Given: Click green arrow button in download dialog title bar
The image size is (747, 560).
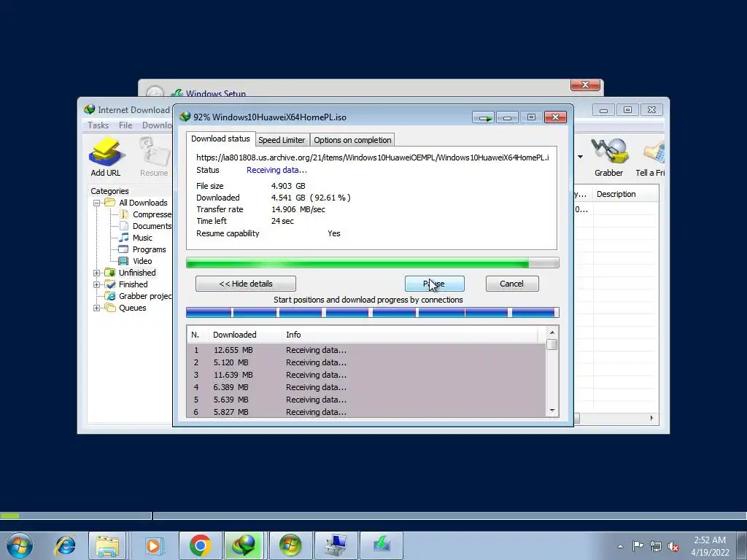Looking at the screenshot, I should (x=484, y=117).
